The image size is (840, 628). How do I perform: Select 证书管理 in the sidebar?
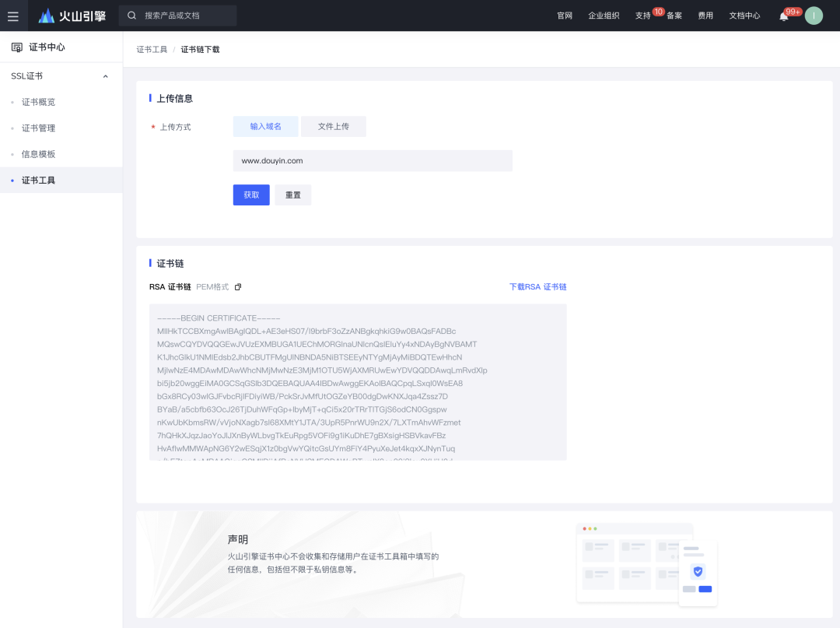[37, 128]
